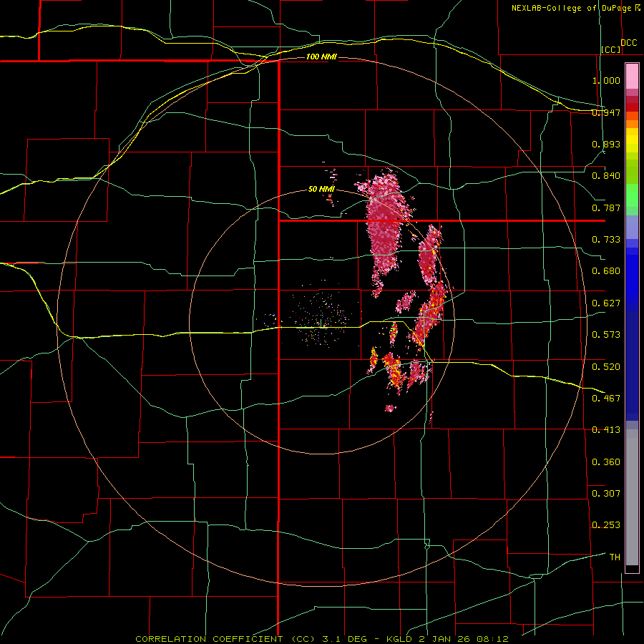Select the 0.627 color scale value
The height and width of the screenshot is (644, 644).
point(606,303)
